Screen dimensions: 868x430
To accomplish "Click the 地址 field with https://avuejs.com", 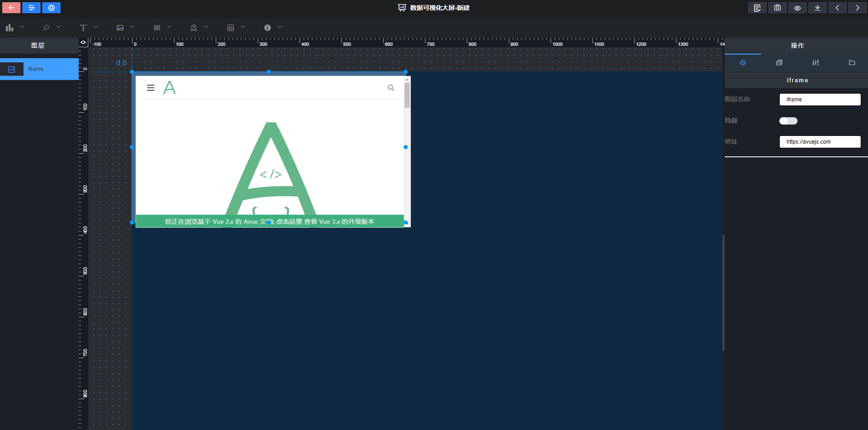I will point(820,142).
